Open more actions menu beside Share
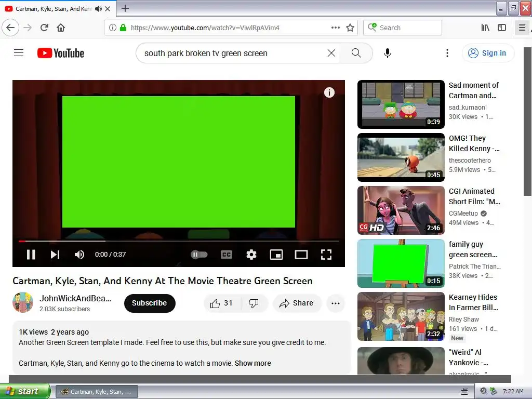This screenshot has width=532, height=399. coord(336,303)
